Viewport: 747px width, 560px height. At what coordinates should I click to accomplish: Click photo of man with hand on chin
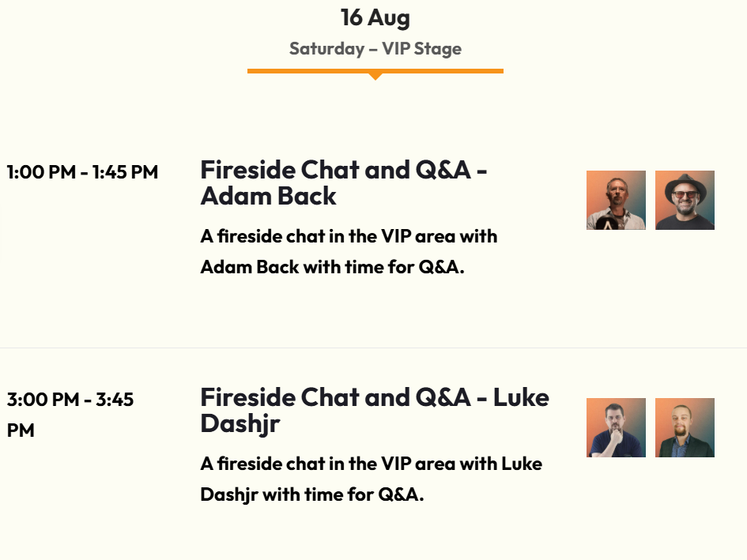(x=616, y=427)
